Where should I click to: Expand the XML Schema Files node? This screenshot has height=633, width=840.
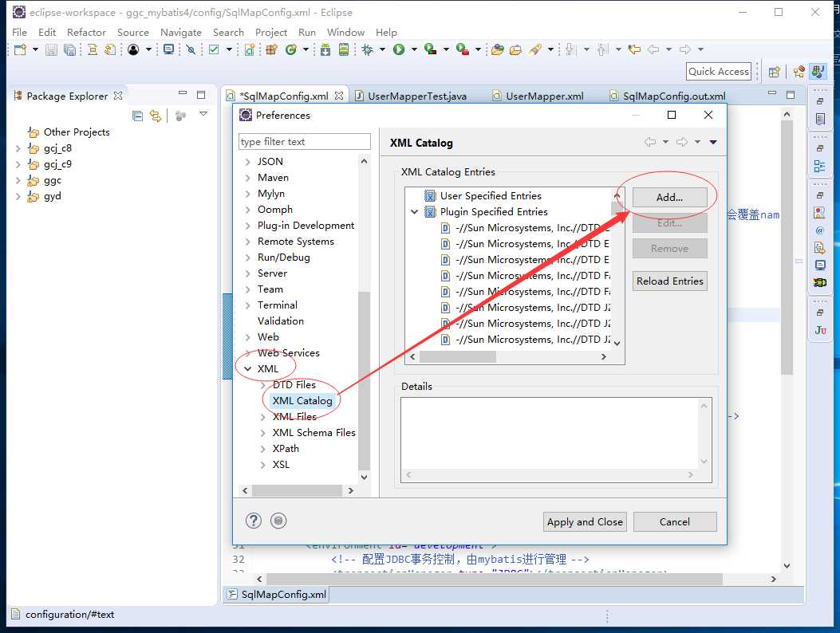point(262,433)
